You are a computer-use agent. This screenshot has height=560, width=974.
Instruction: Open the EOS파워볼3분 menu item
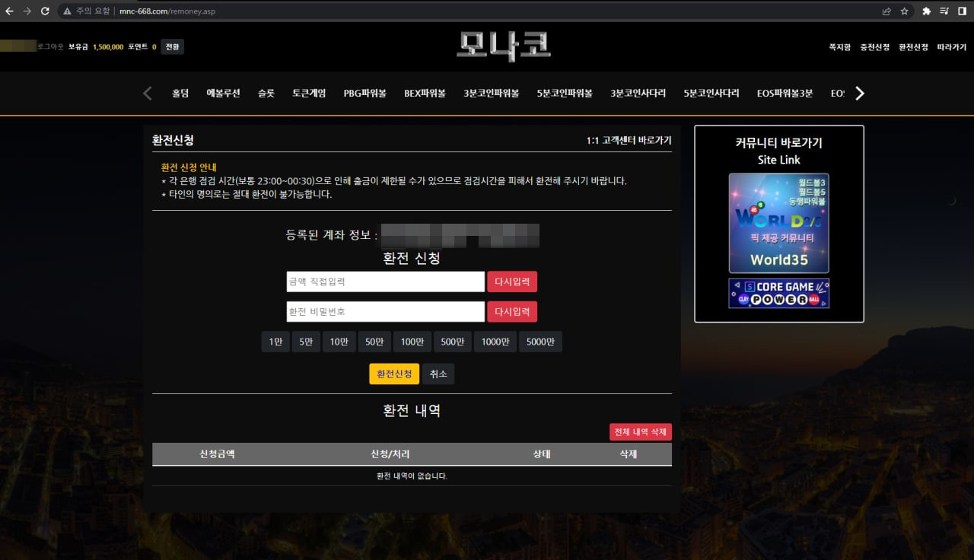tap(785, 94)
